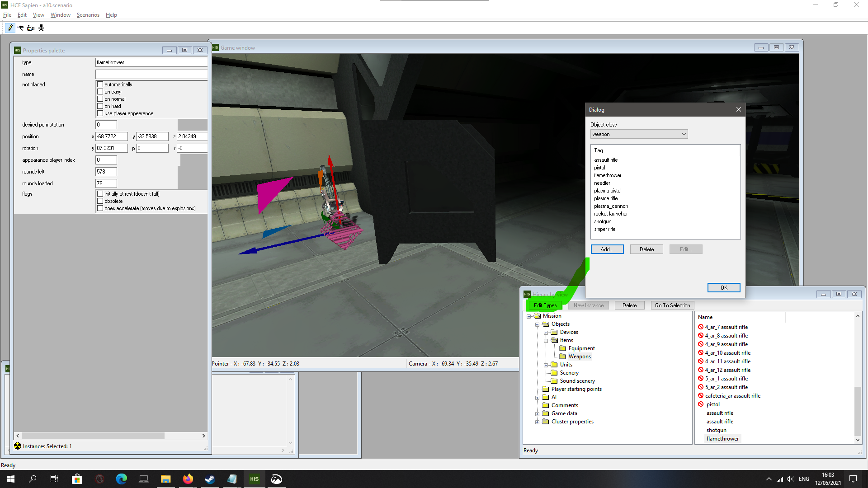Click the Go To Selection button
Viewport: 868px width, 488px height.
click(x=672, y=305)
